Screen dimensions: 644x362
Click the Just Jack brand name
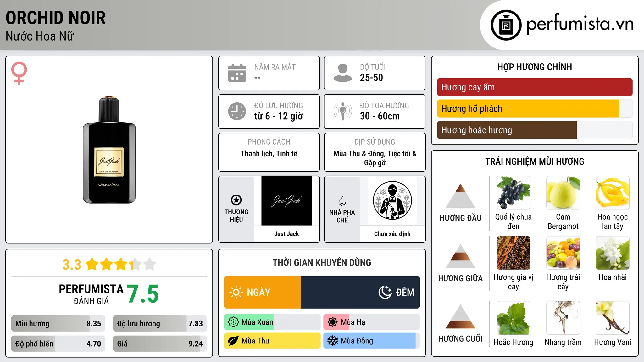tap(286, 234)
